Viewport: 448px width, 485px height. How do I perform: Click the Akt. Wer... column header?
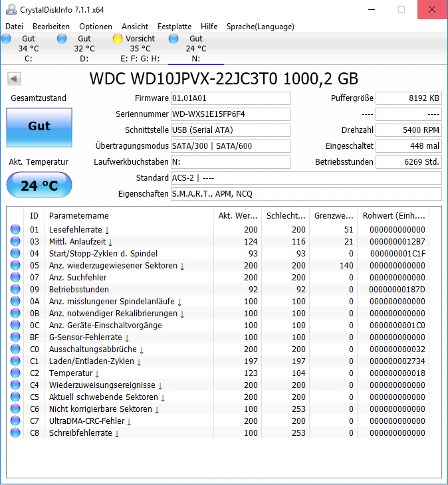point(237,215)
